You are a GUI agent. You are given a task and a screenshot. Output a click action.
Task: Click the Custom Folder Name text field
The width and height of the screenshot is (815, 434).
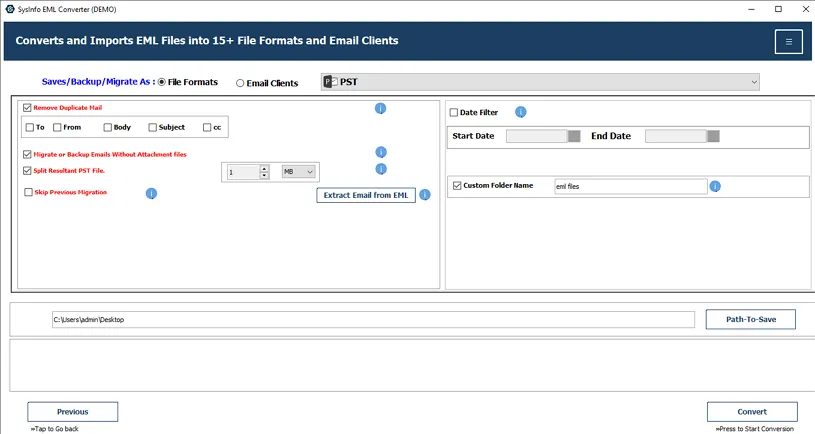[630, 186]
